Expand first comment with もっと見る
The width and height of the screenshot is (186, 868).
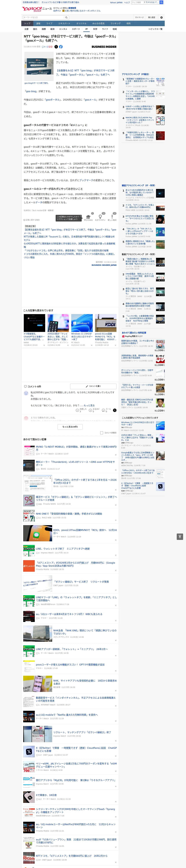[89, 405]
